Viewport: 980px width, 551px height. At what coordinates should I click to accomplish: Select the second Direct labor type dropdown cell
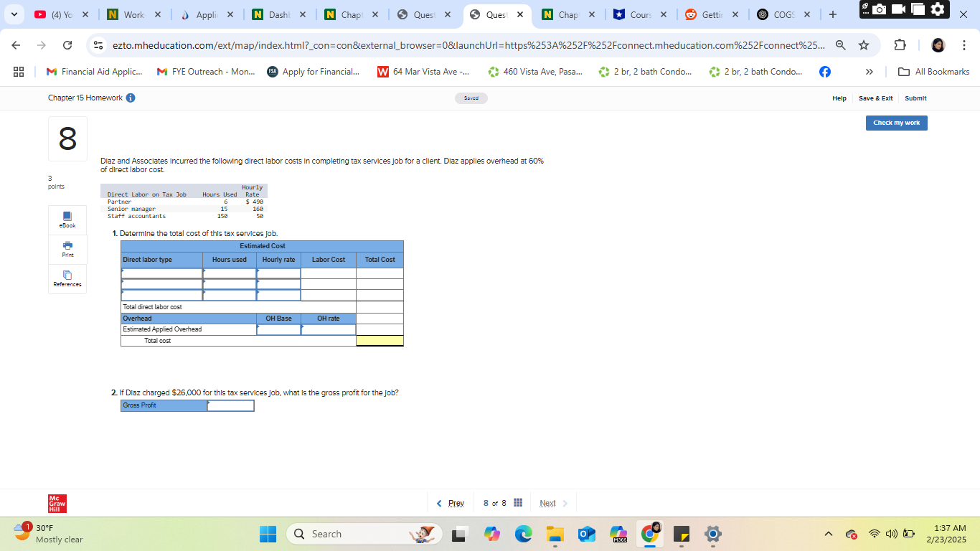pyautogui.click(x=162, y=284)
